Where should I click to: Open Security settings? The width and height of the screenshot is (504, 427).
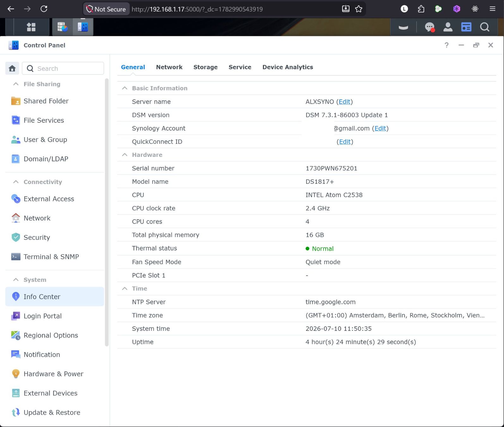pyautogui.click(x=55, y=237)
